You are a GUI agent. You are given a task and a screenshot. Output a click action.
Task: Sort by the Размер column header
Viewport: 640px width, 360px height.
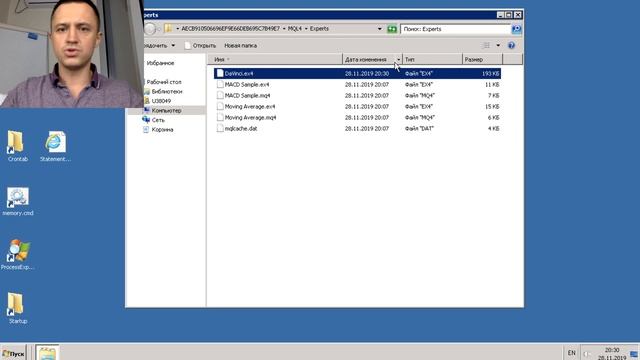[x=482, y=60]
